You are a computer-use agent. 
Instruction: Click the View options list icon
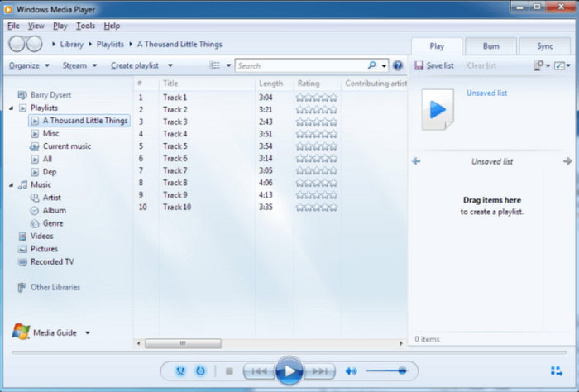(x=214, y=65)
